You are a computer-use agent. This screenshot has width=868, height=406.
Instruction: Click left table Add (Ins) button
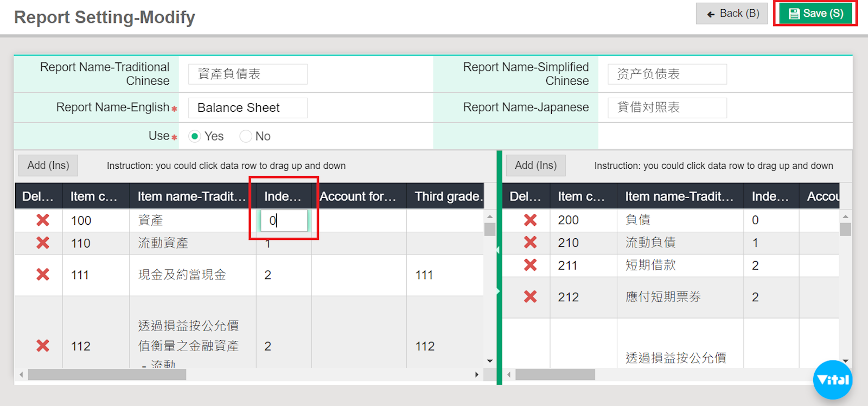pyautogui.click(x=48, y=166)
